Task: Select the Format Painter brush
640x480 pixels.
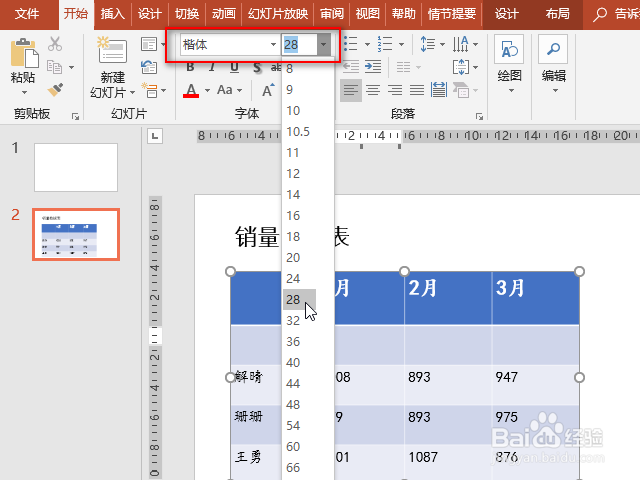Action: tap(55, 90)
